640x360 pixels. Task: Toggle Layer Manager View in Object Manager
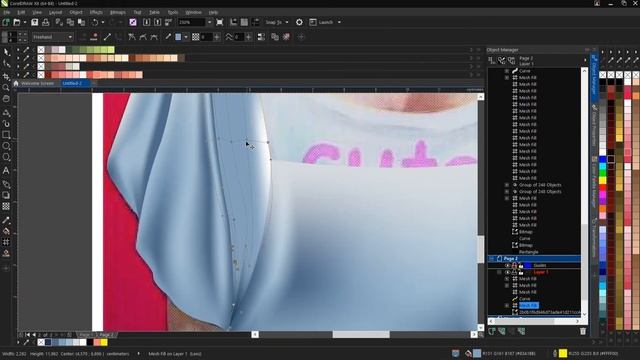click(x=511, y=61)
